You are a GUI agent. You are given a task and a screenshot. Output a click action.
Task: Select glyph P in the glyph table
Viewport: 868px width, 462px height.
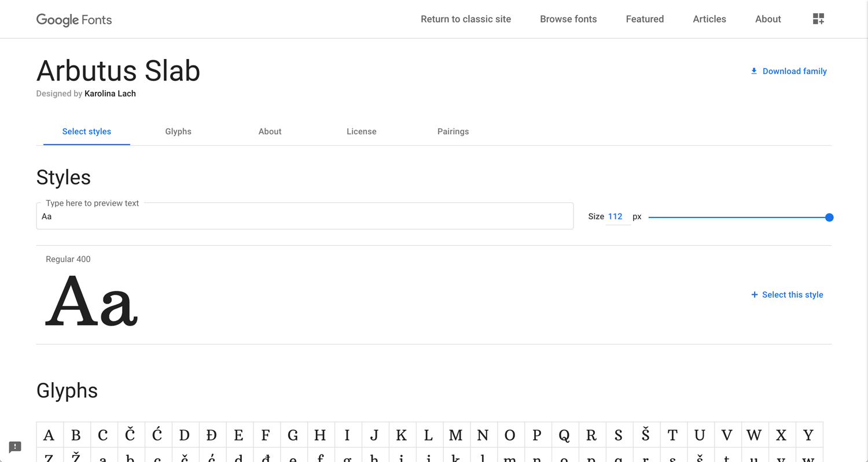[x=538, y=435]
